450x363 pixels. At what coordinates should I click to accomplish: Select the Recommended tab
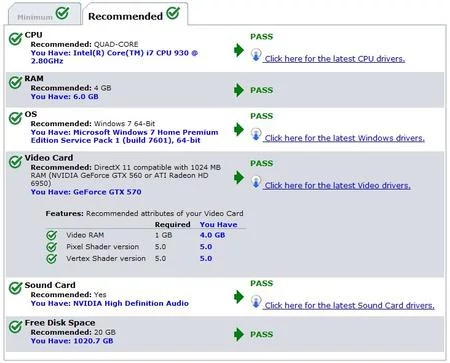coord(135,14)
